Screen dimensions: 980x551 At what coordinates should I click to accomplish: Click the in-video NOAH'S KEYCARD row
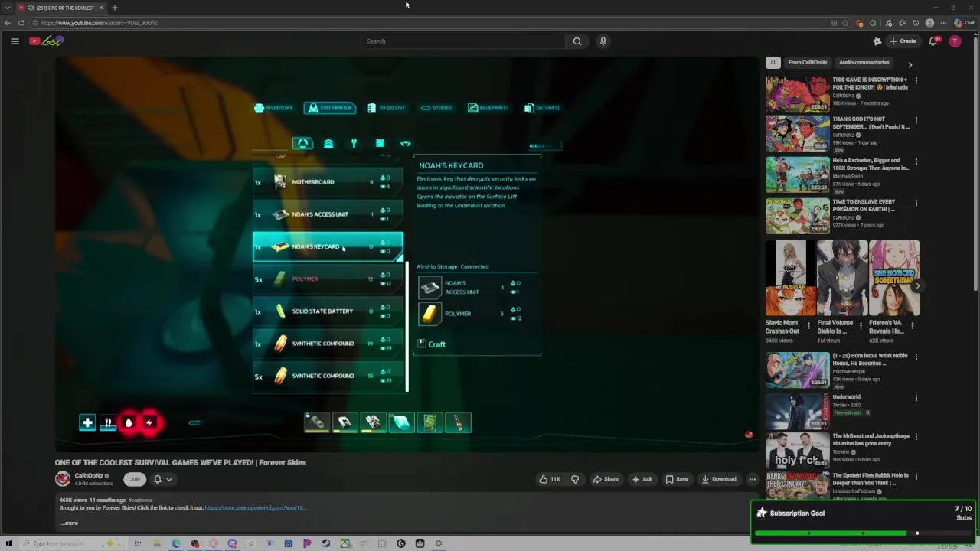tap(328, 246)
